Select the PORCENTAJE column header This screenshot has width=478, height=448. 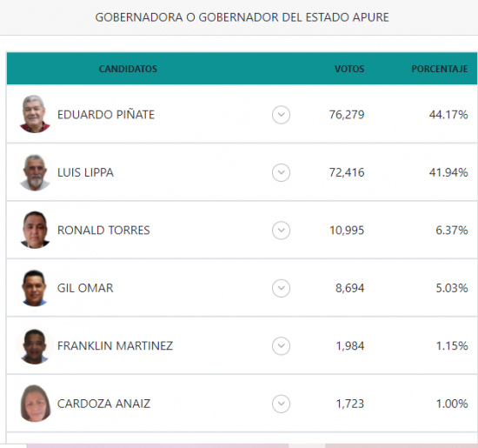[440, 69]
